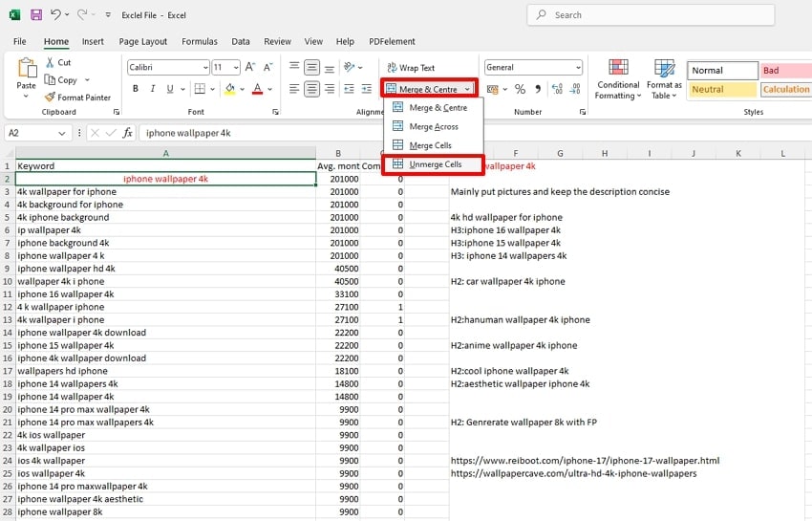This screenshot has height=521, width=812.
Task: Open the File tab
Action: [20, 41]
